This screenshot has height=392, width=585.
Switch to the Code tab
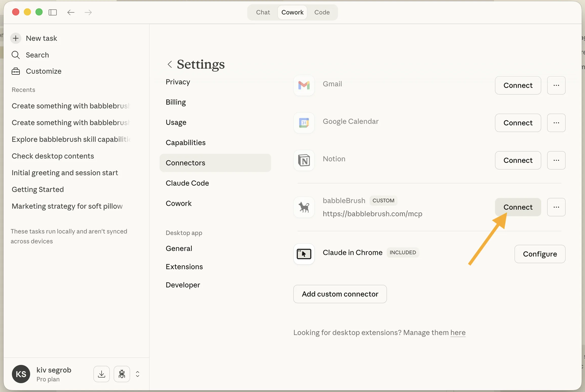(x=322, y=12)
